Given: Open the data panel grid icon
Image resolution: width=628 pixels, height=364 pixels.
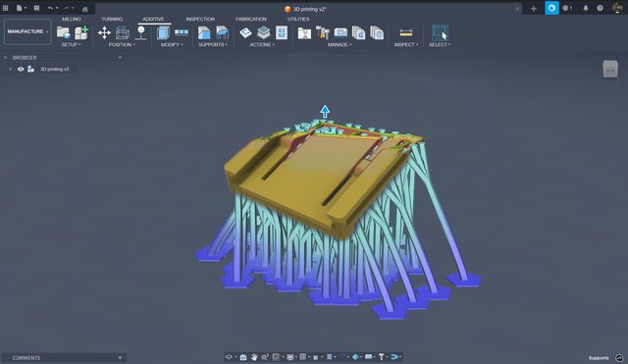Looking at the screenshot, I should (6, 8).
